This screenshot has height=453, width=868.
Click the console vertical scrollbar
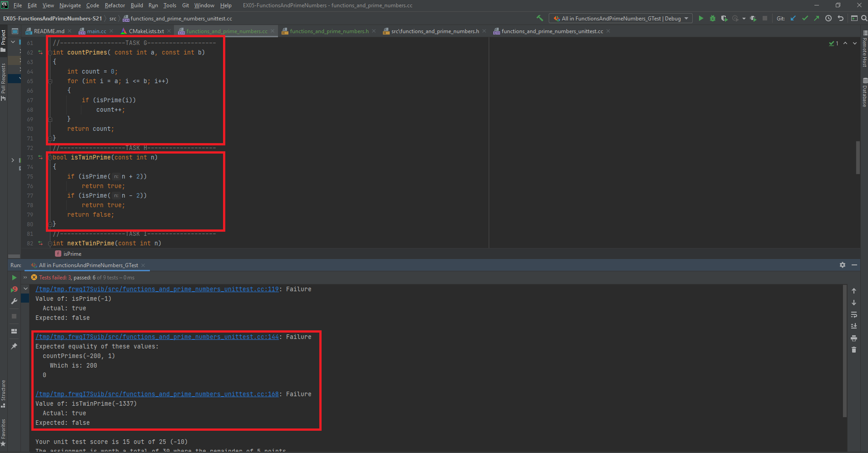coord(845,351)
